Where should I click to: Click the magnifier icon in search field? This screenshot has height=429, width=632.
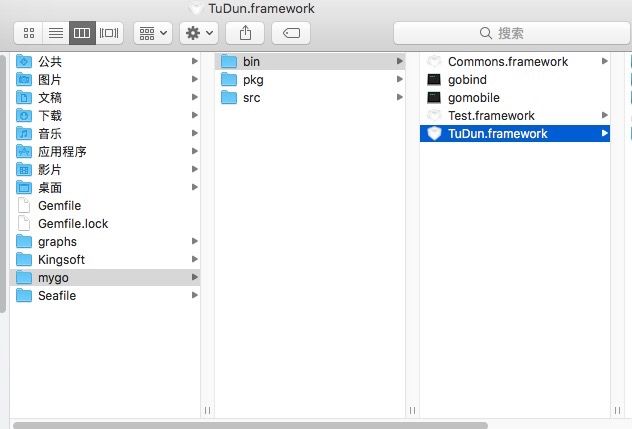point(486,33)
